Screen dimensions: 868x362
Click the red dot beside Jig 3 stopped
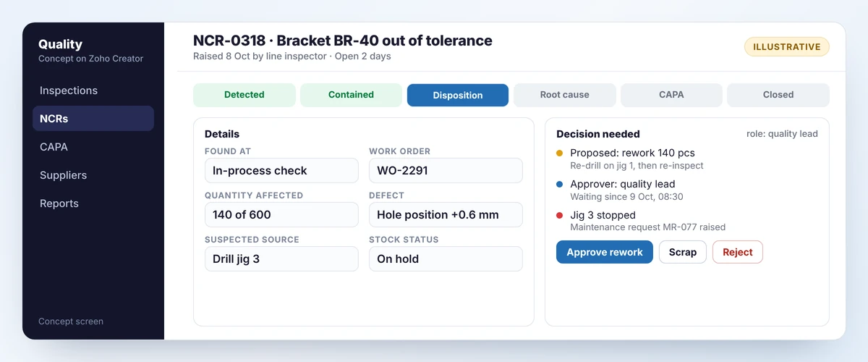[x=560, y=216]
